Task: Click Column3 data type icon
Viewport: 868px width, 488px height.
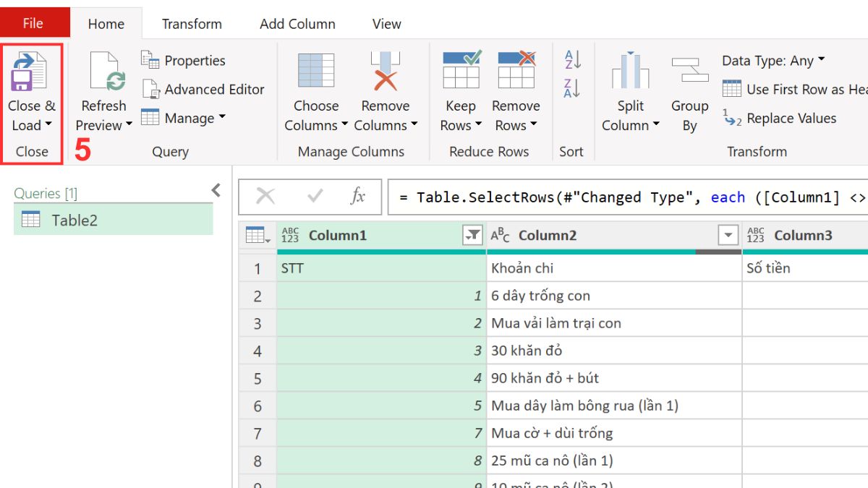Action: (756, 236)
